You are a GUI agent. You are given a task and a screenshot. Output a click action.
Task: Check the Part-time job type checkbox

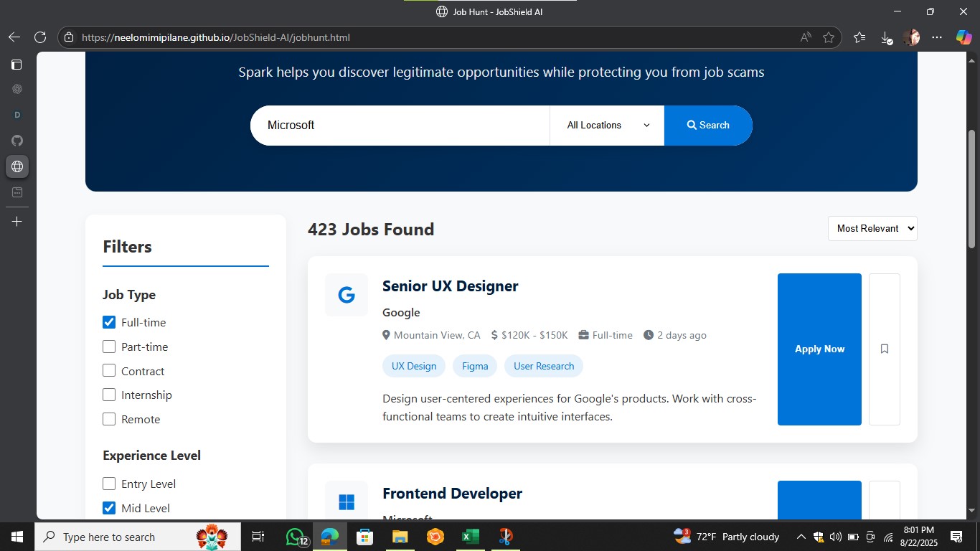pos(109,347)
